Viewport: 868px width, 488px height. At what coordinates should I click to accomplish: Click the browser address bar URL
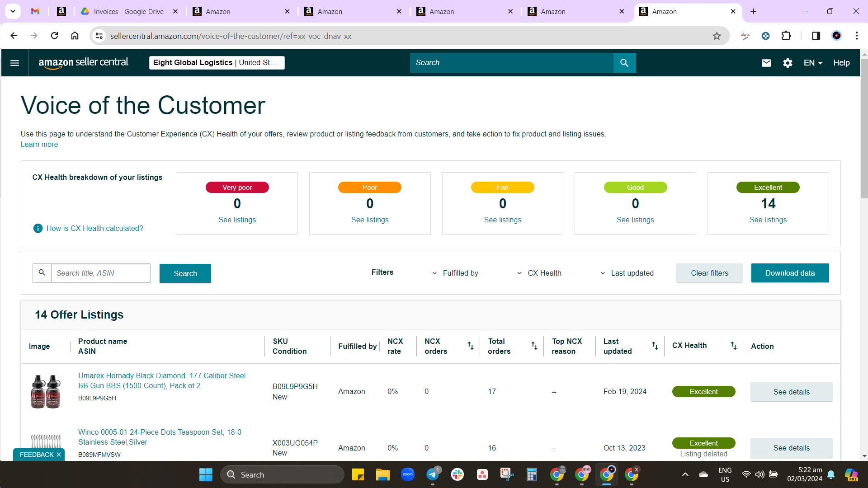(x=231, y=36)
